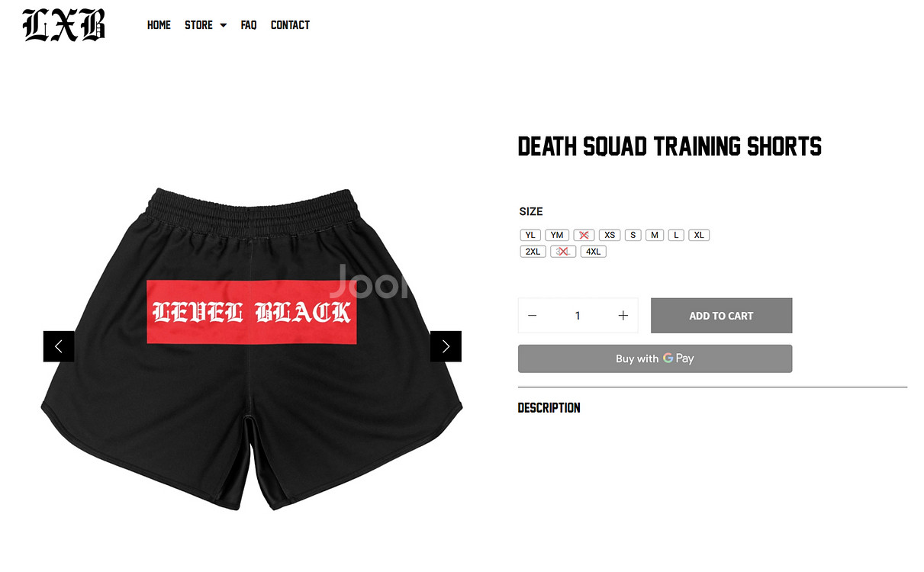Choose size L
Viewport: 924px width, 572px height.
676,235
